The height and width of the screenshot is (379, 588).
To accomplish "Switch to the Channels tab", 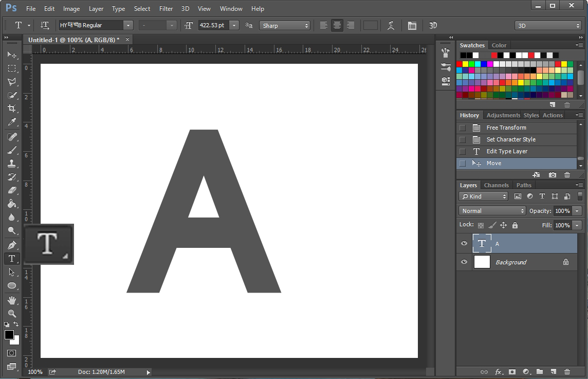I will tap(496, 185).
